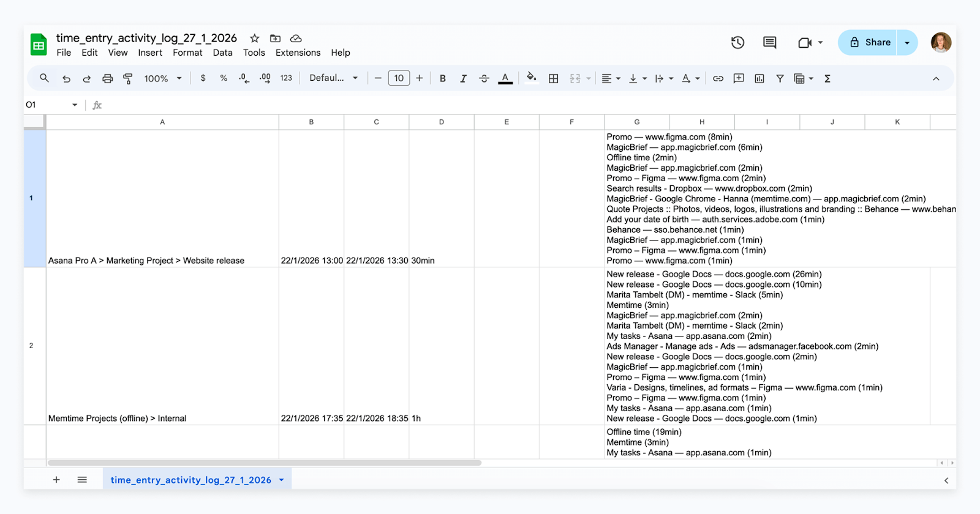Click the Share button
The width and height of the screenshot is (980, 514).
(867, 43)
